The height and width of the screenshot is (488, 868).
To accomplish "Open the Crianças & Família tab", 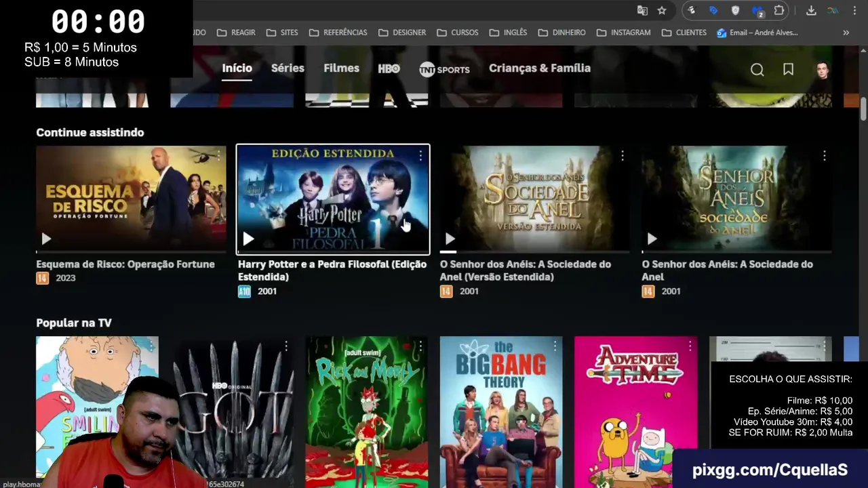I will [x=540, y=68].
